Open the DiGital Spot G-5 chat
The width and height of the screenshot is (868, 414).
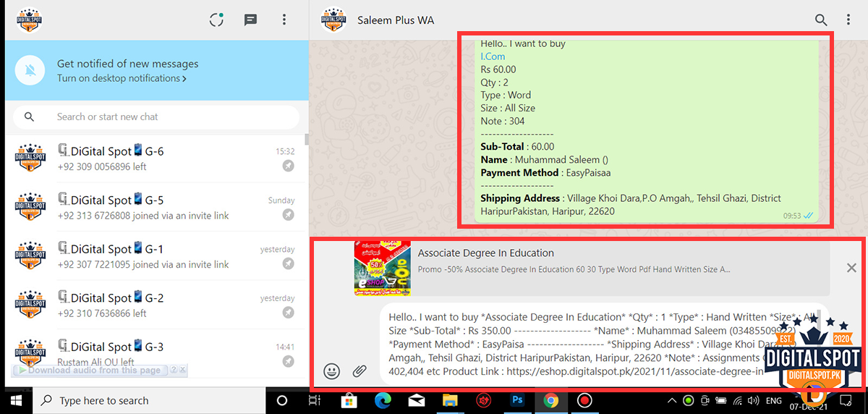[x=155, y=207]
